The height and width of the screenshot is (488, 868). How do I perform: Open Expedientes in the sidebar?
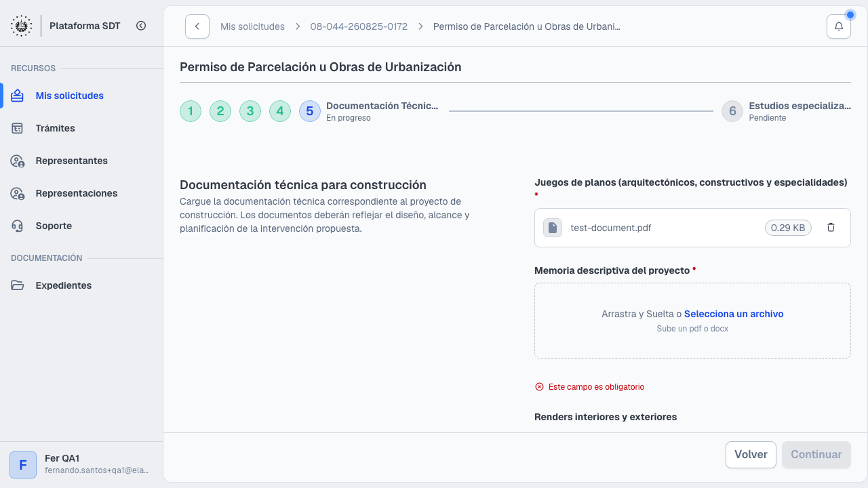[81, 285]
